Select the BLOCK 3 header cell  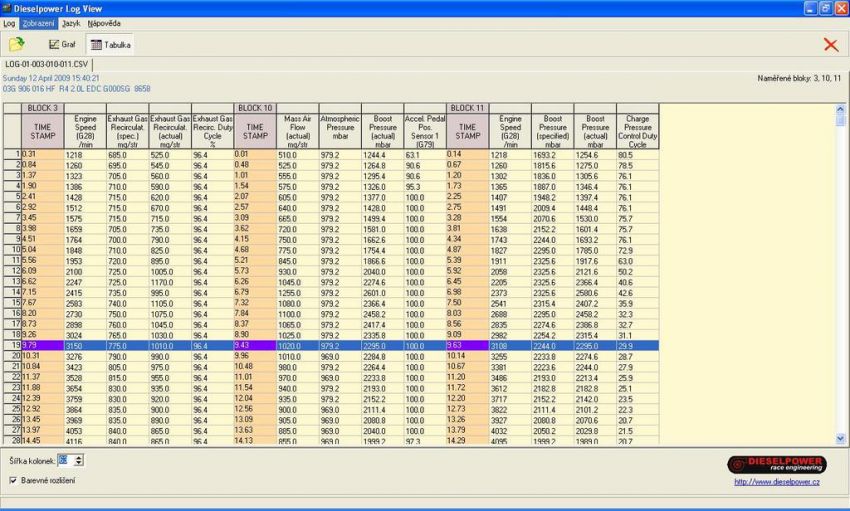click(x=42, y=108)
